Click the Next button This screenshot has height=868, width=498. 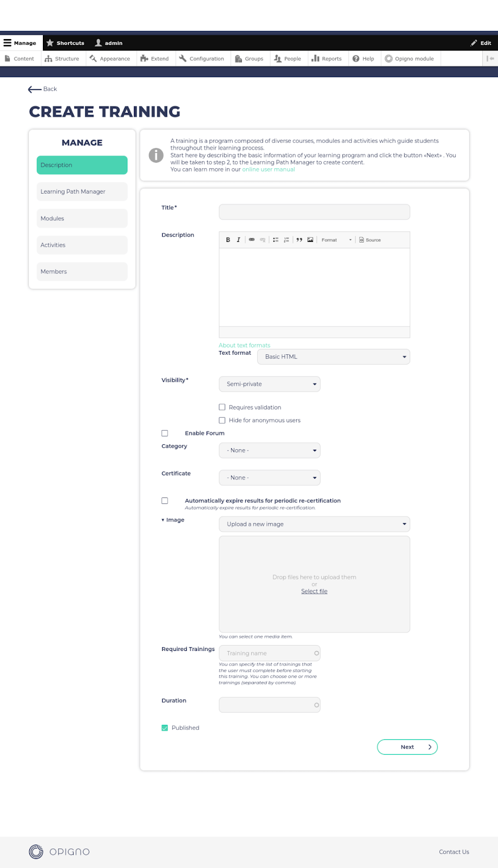pos(407,747)
